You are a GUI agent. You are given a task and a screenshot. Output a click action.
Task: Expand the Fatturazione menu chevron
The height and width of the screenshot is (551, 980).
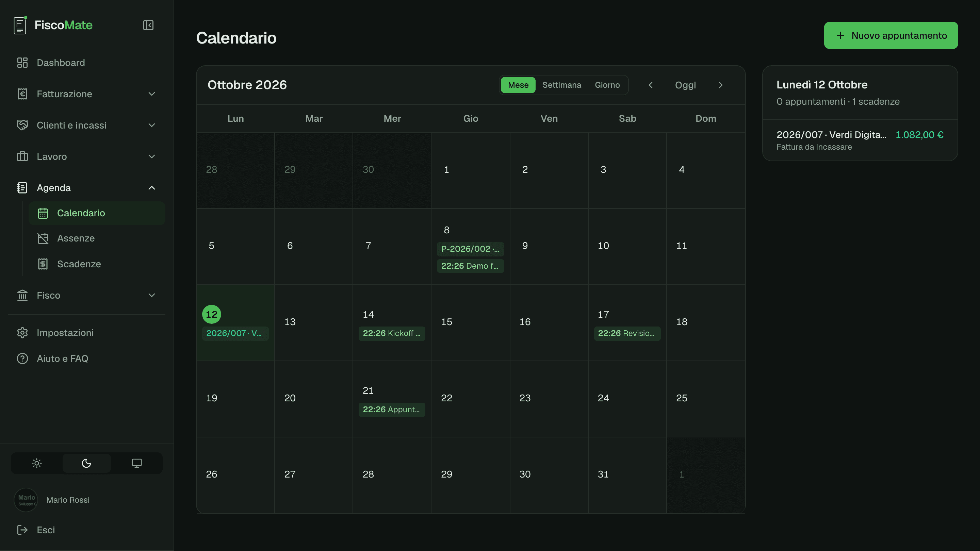click(x=151, y=94)
